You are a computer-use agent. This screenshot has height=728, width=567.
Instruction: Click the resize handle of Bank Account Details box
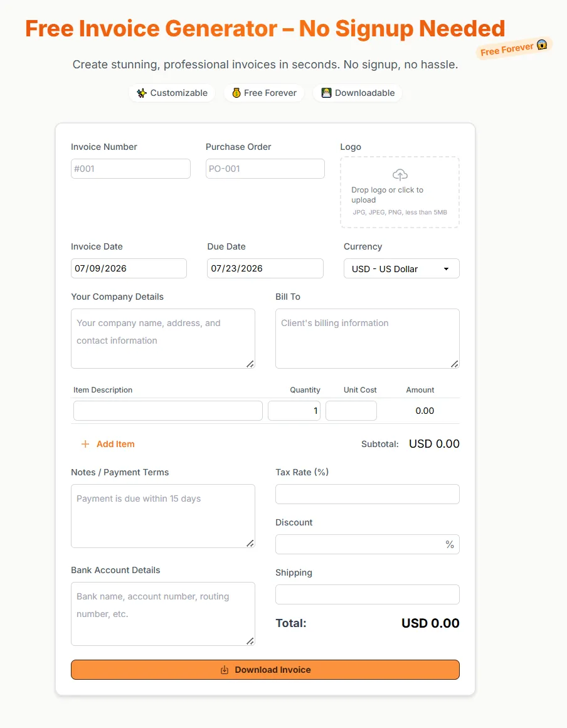pyautogui.click(x=250, y=641)
